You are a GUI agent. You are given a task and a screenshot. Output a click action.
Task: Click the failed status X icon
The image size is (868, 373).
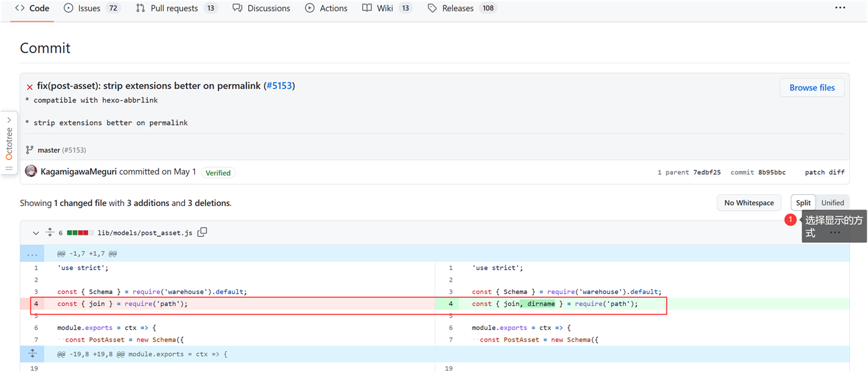pyautogui.click(x=29, y=87)
